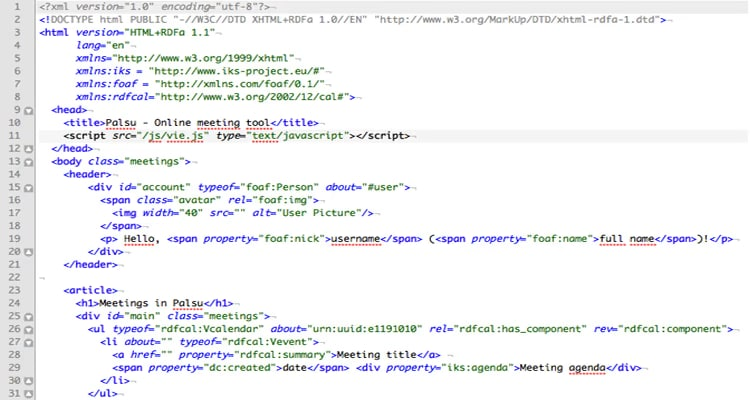
Task: Click the "dc:created" property value
Action: click(241, 368)
